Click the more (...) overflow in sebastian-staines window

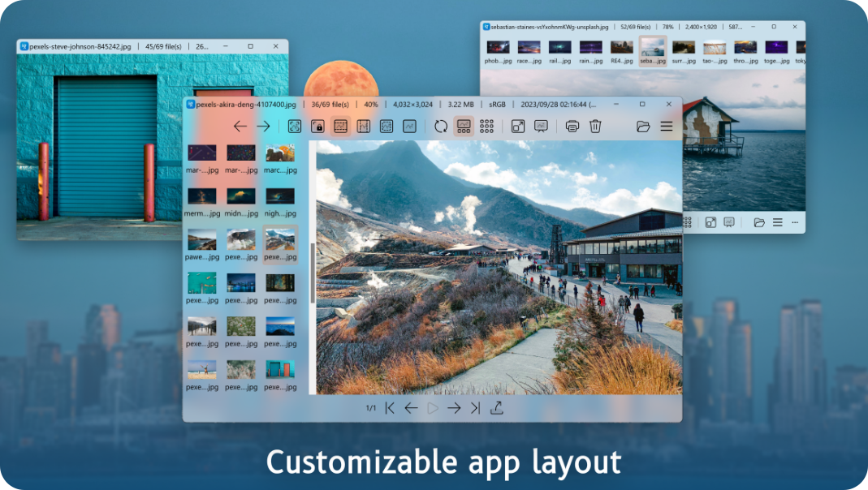[795, 222]
